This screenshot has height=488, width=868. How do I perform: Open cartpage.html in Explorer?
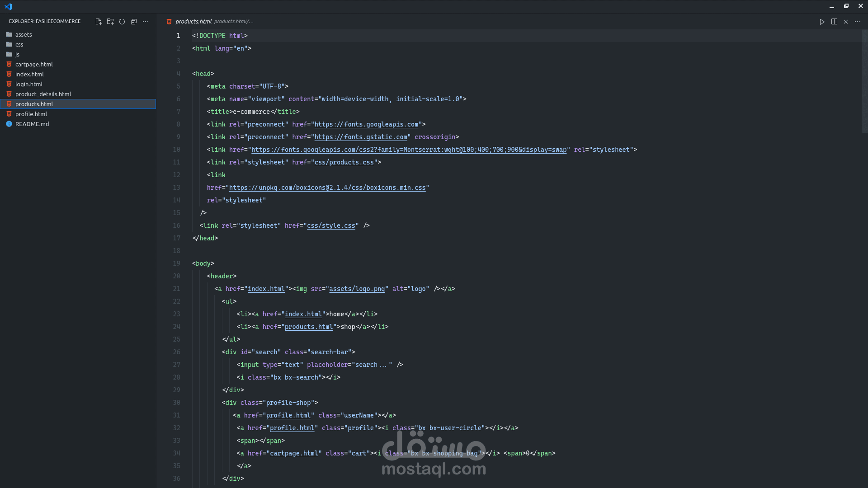click(78, 64)
